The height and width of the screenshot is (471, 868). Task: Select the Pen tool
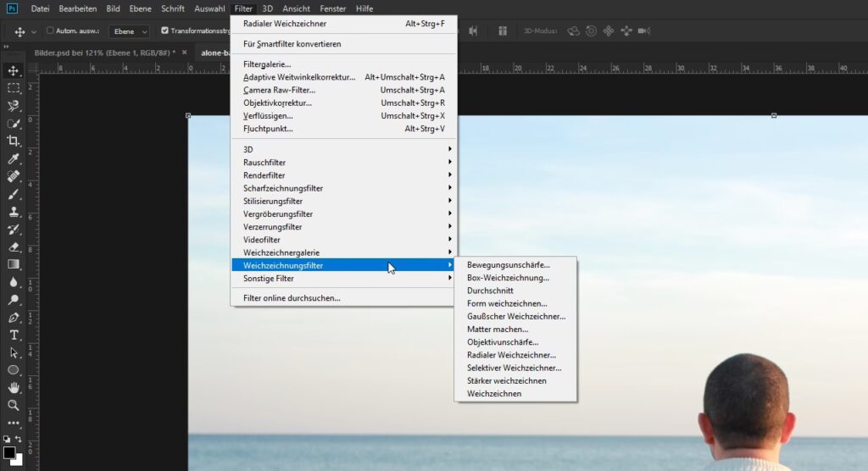14,318
